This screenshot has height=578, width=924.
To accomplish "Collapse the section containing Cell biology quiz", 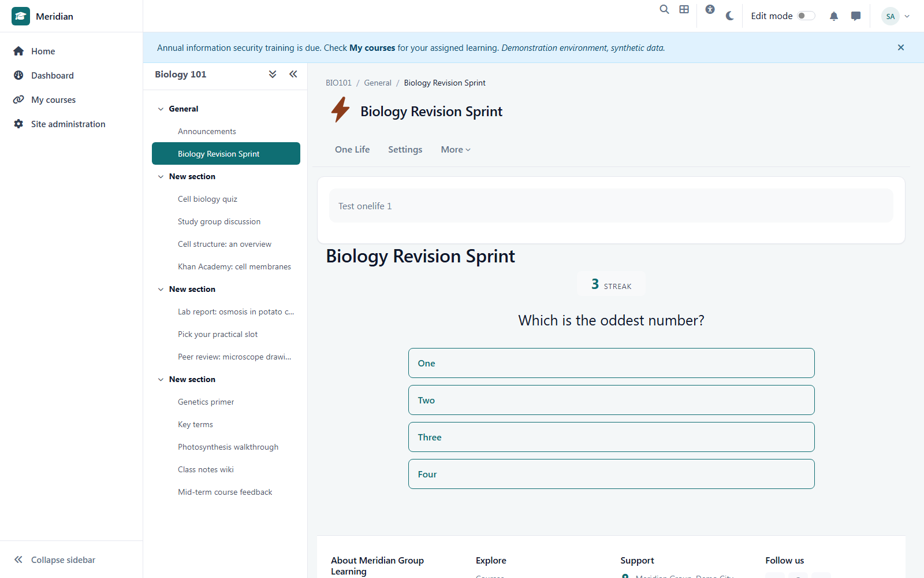I will (x=161, y=176).
